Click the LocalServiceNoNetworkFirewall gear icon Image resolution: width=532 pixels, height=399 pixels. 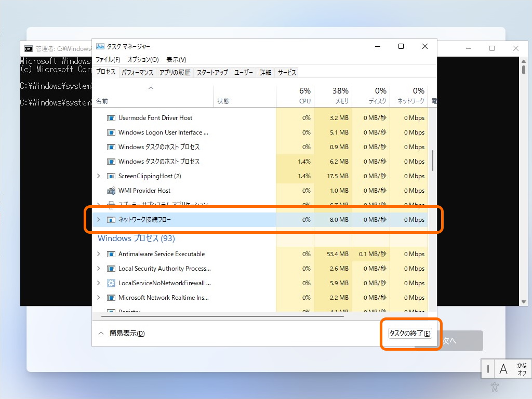(111, 283)
